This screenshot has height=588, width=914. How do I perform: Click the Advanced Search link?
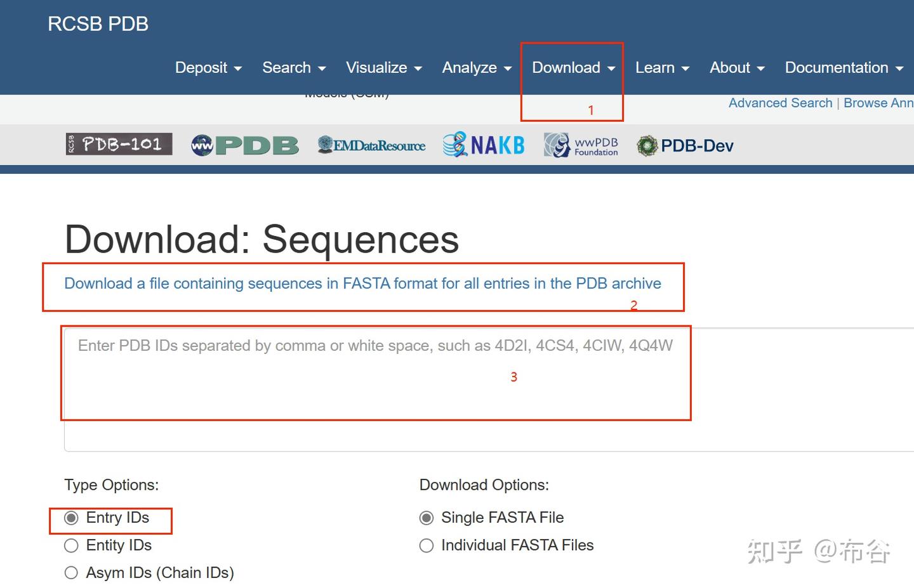coord(780,103)
